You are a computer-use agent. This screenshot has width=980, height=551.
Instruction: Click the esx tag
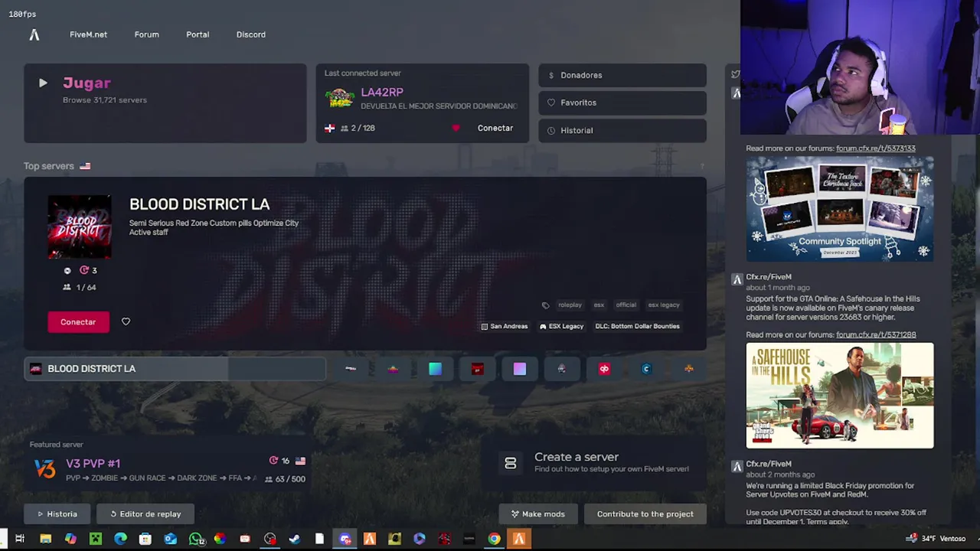coord(599,305)
